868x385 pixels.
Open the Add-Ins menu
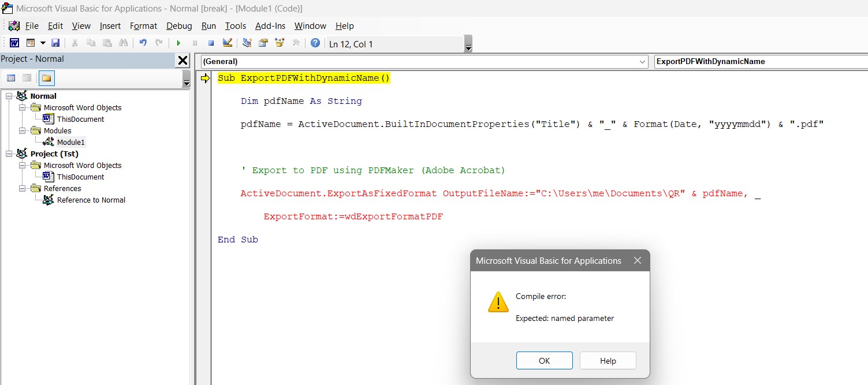270,25
